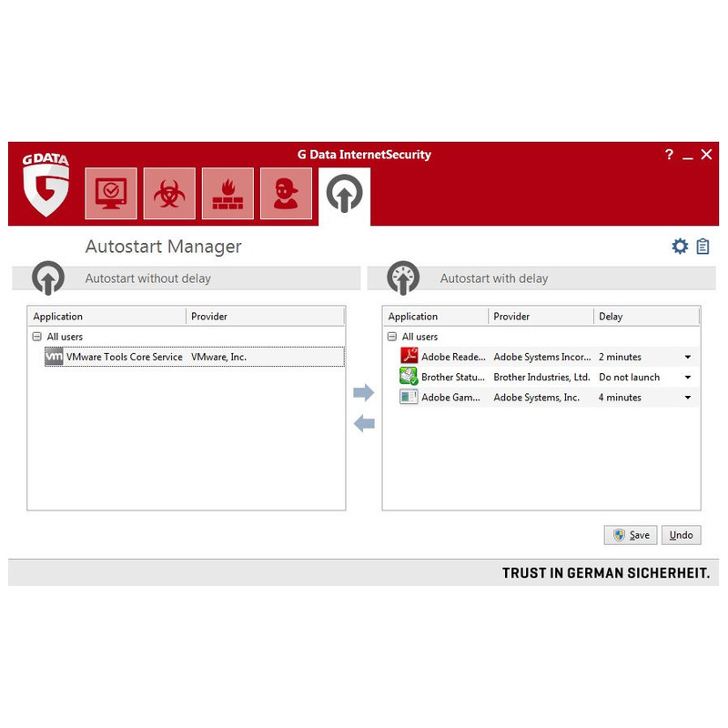This screenshot has height=728, width=728.
Task: Open the Security Center monitor tab
Action: (111, 193)
